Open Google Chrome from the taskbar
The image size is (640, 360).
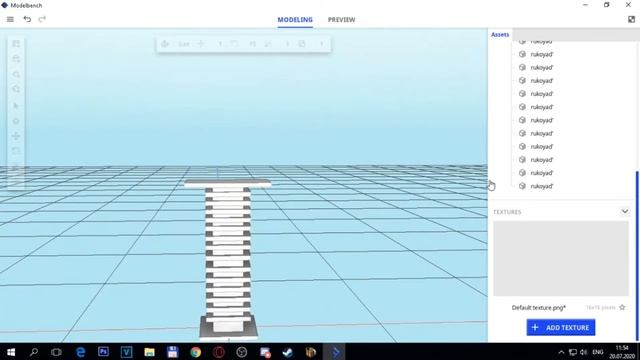point(196,352)
